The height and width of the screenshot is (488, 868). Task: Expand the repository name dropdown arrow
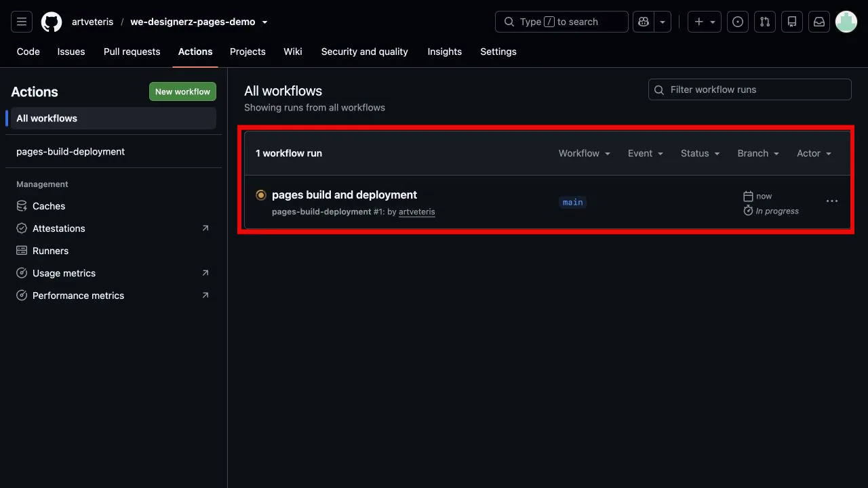tap(264, 22)
